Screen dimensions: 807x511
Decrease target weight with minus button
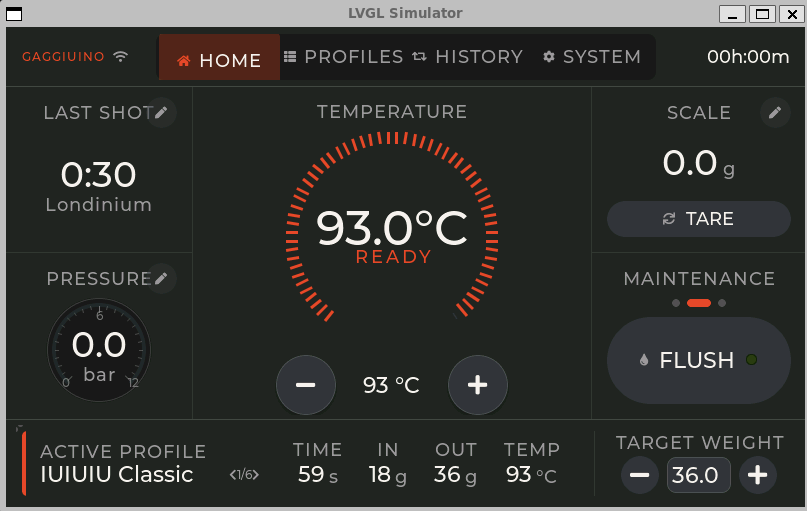tap(639, 475)
